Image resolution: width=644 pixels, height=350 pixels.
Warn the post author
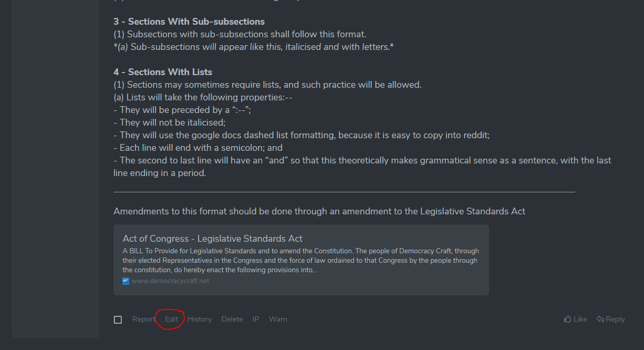click(278, 319)
